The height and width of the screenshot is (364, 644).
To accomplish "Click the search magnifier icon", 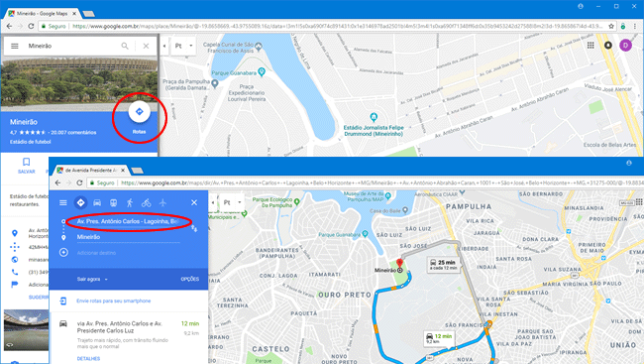I will pyautogui.click(x=125, y=46).
